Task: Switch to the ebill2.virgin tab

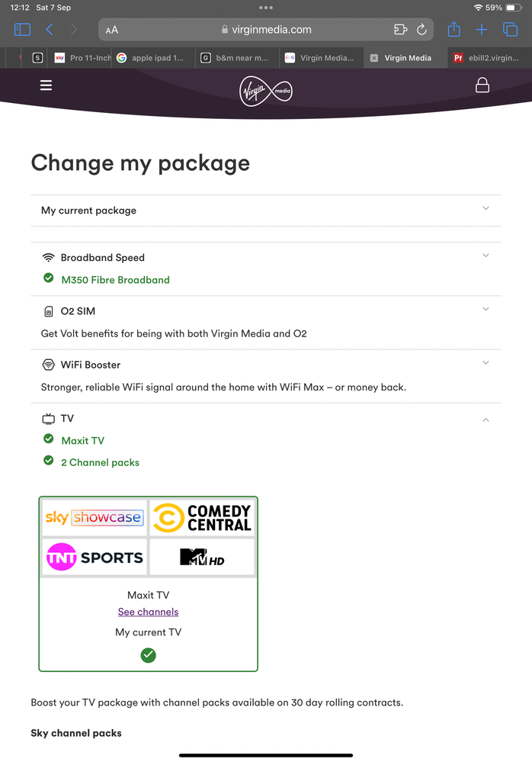Action: point(487,58)
